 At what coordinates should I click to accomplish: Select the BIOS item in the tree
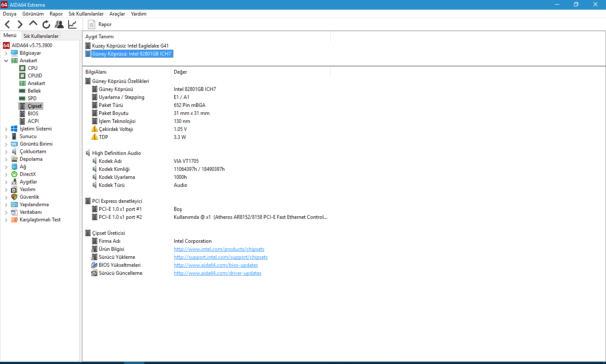33,114
